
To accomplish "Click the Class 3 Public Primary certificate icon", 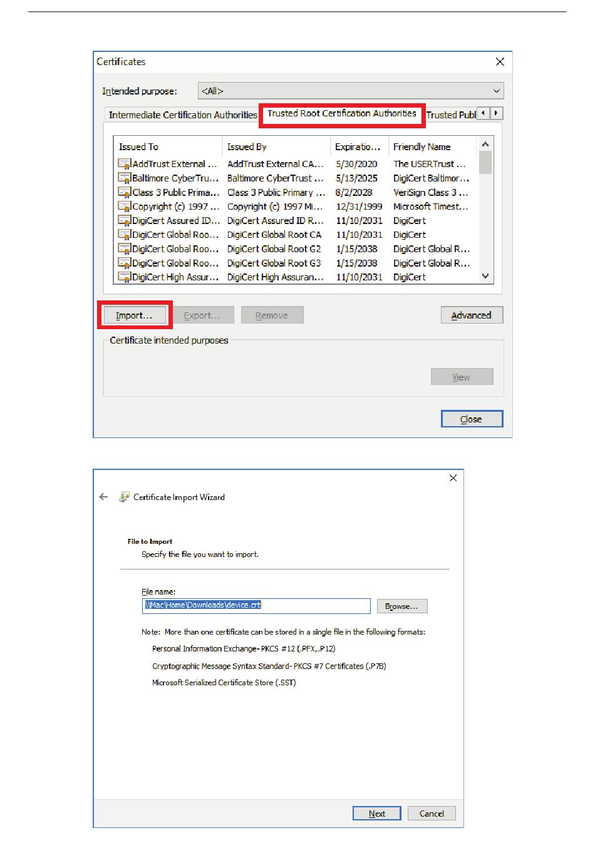I will pyautogui.click(x=125, y=192).
